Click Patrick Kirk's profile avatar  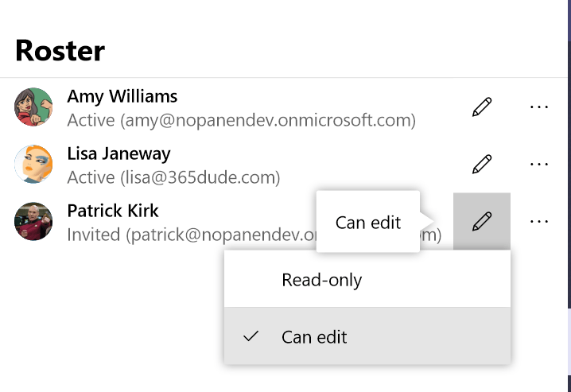(x=33, y=222)
